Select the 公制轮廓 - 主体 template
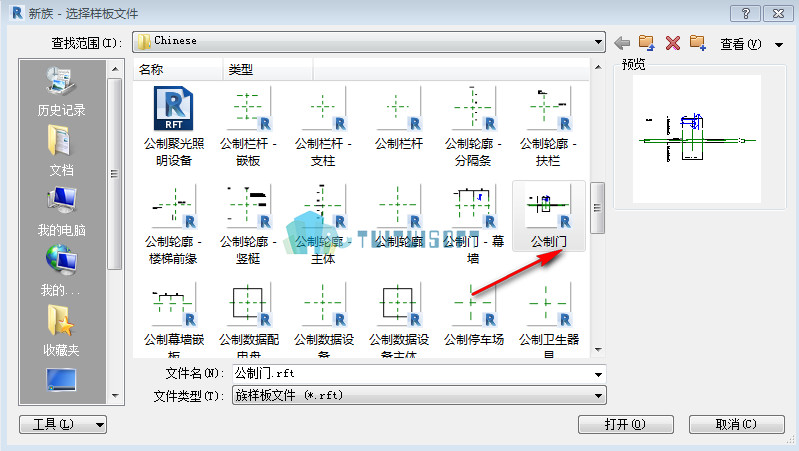This screenshot has width=799, height=451. (323, 225)
